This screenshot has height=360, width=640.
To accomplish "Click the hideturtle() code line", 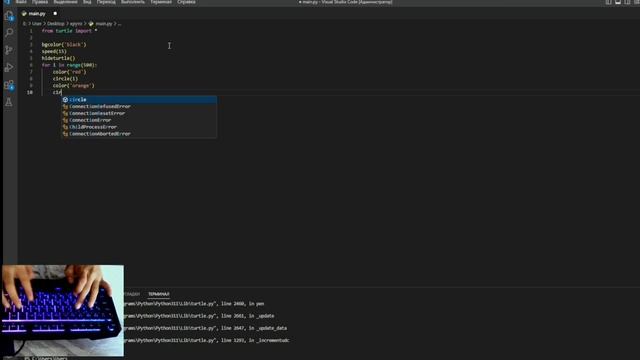I will (x=58, y=58).
